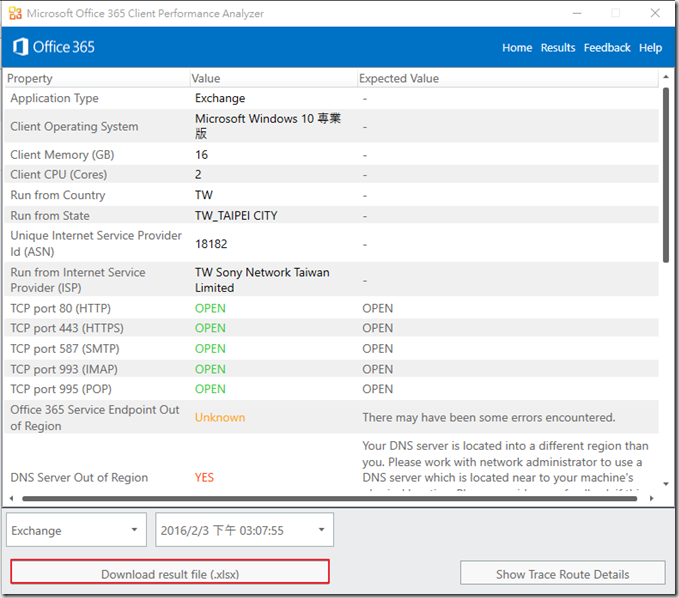Download the result file (.xlsx)
Image resolution: width=679 pixels, height=598 pixels.
[170, 574]
